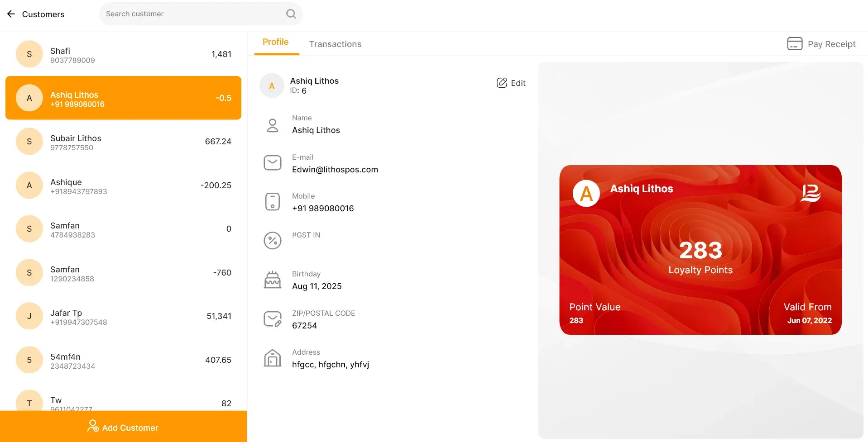Click the Edit pencil icon

click(x=502, y=83)
